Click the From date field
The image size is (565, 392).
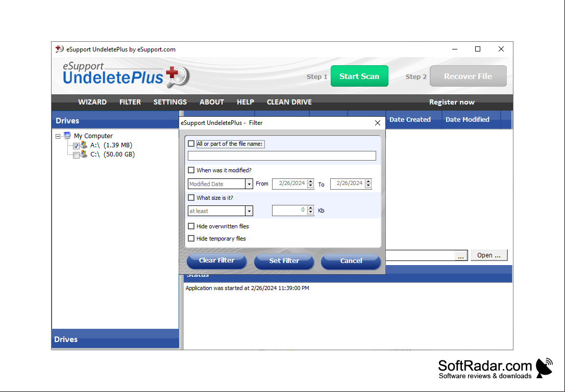coord(290,184)
